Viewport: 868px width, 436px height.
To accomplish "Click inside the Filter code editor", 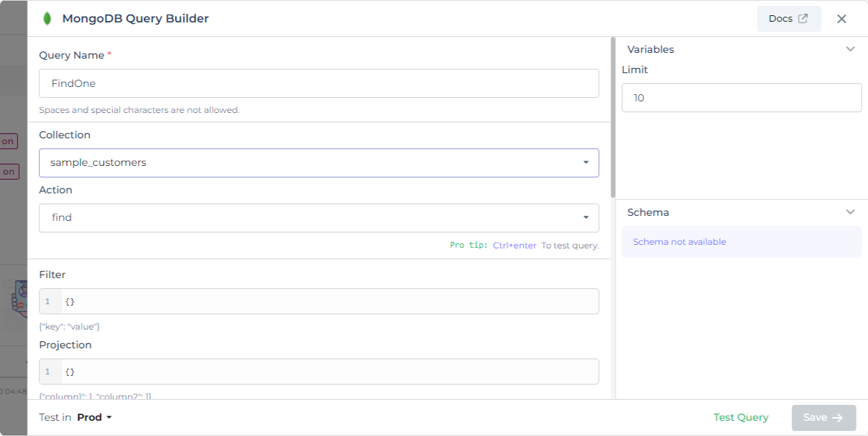I will [329, 301].
